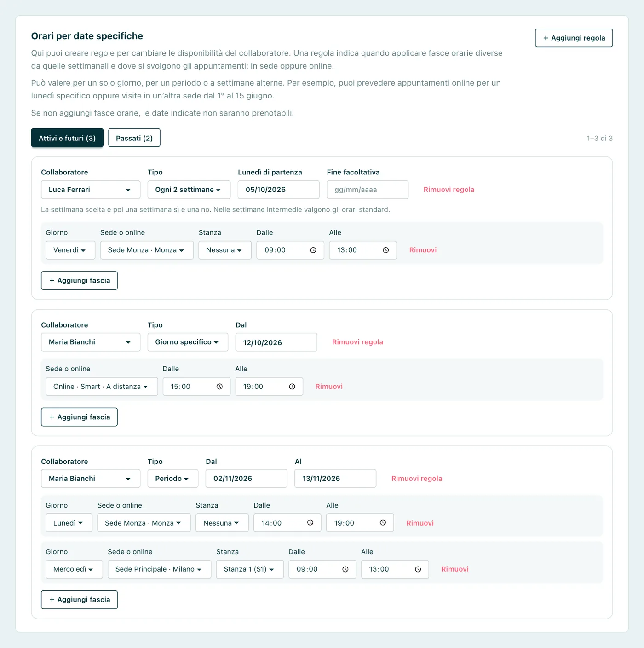
Task: Add a time slot to Luca Ferrari's rule
Action: click(79, 280)
